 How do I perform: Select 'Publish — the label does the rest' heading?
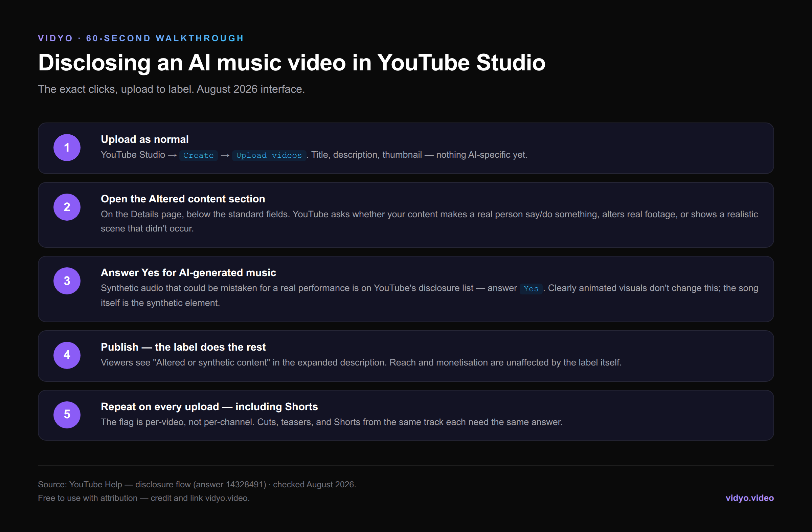click(183, 347)
